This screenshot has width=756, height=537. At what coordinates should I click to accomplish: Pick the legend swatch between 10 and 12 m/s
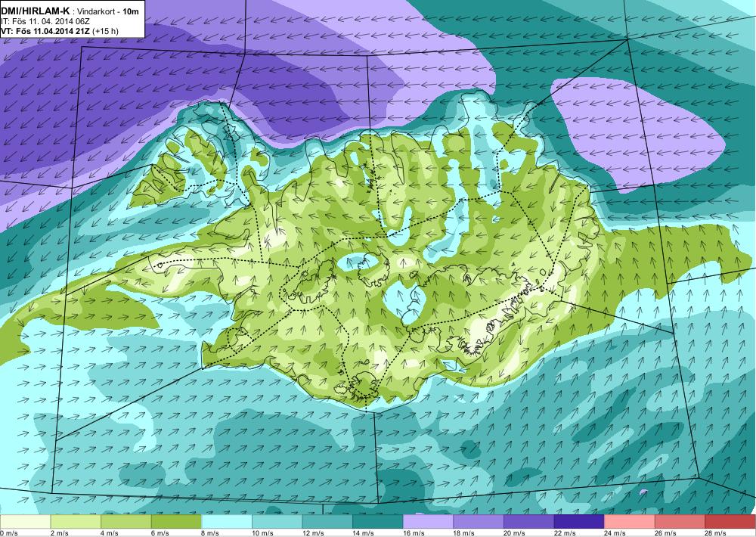pyautogui.click(x=277, y=522)
